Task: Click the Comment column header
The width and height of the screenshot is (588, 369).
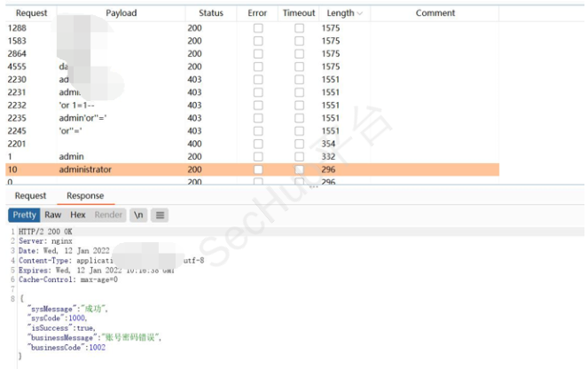Action: [x=435, y=13]
